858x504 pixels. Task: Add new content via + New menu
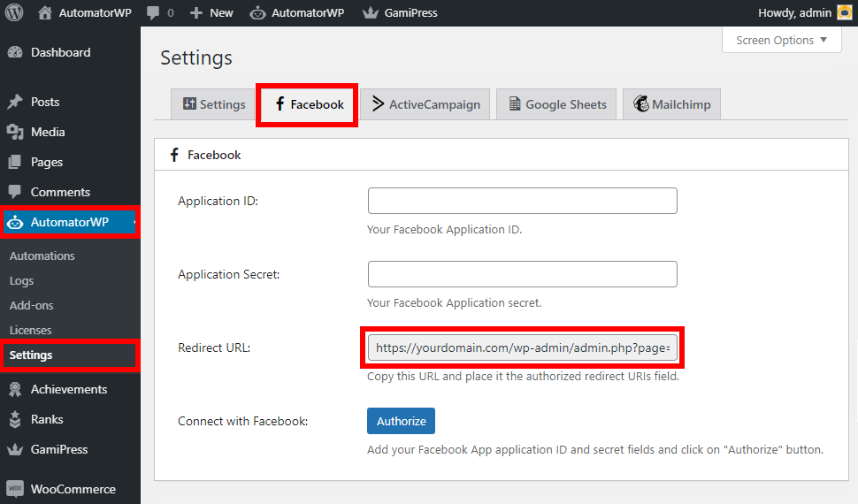pos(211,13)
